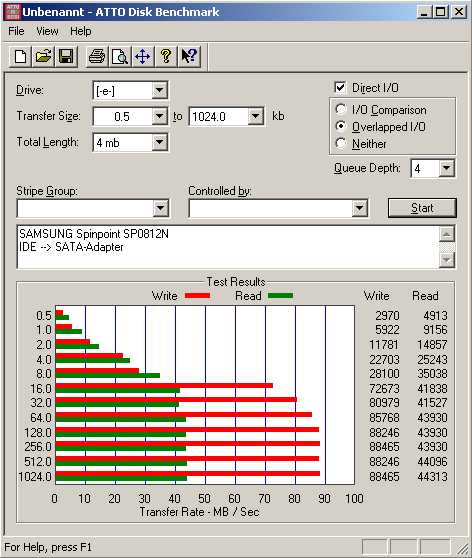Click the four-arrow move icon in toolbar
472x558 pixels.
(143, 56)
